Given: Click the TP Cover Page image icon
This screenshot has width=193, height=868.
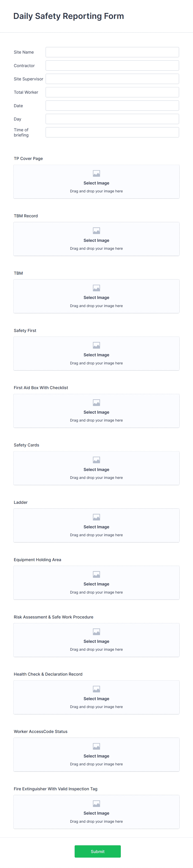Looking at the screenshot, I should coord(96,173).
